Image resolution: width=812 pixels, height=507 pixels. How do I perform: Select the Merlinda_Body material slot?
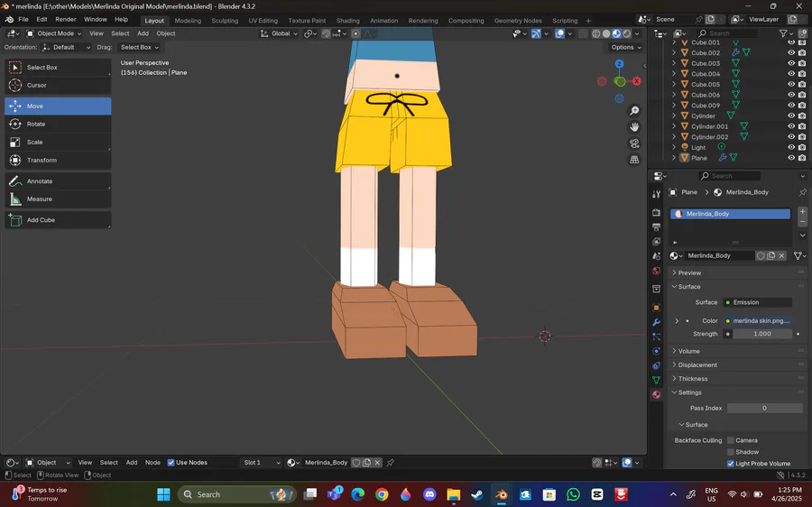[x=730, y=214]
